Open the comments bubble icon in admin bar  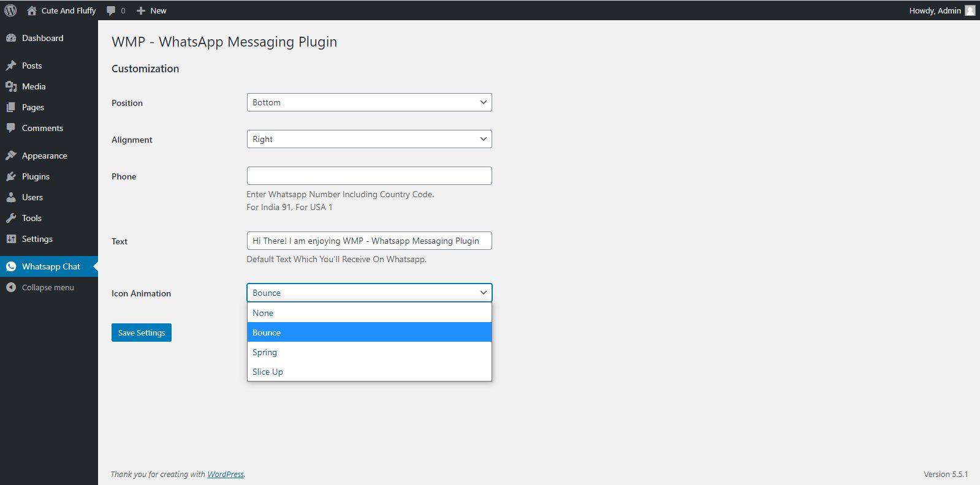[111, 10]
